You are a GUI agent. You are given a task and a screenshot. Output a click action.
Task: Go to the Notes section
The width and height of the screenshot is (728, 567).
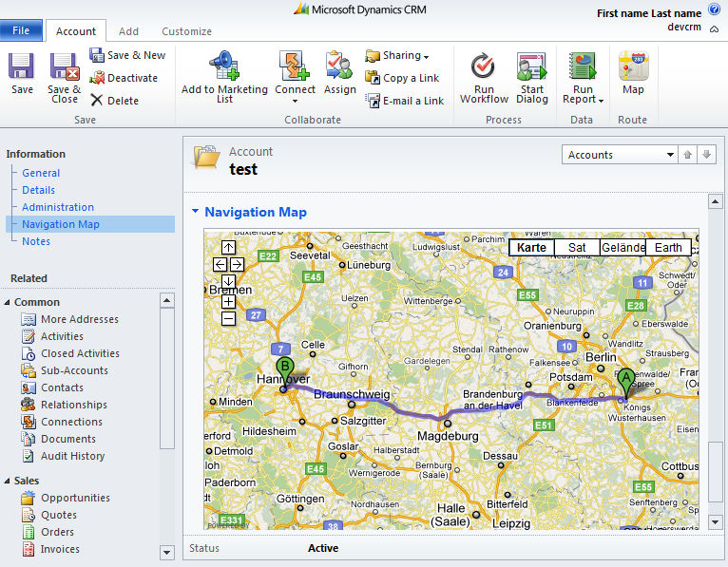click(x=36, y=241)
